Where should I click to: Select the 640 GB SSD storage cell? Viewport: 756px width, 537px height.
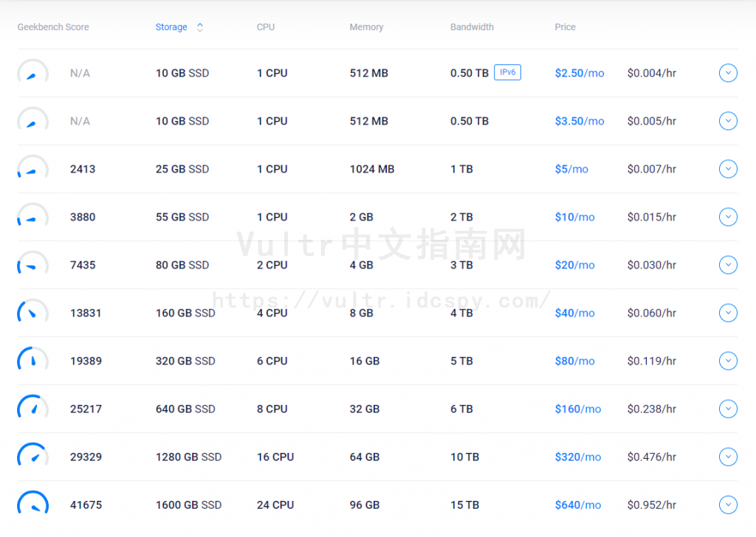point(185,409)
